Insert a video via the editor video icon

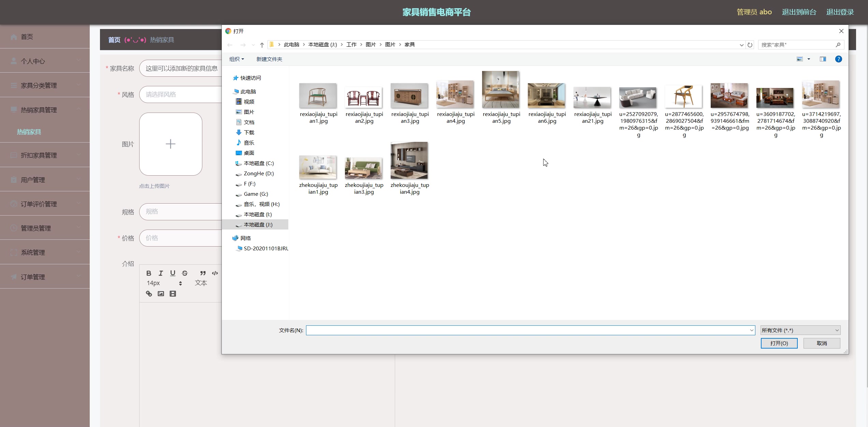click(x=173, y=293)
